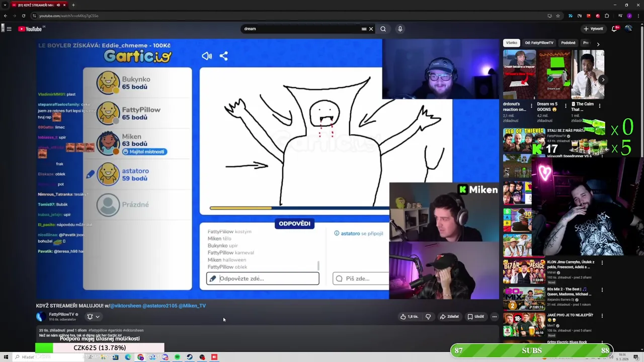View site information icon in address bar
Screen dimensions: 644x362
coord(33,16)
